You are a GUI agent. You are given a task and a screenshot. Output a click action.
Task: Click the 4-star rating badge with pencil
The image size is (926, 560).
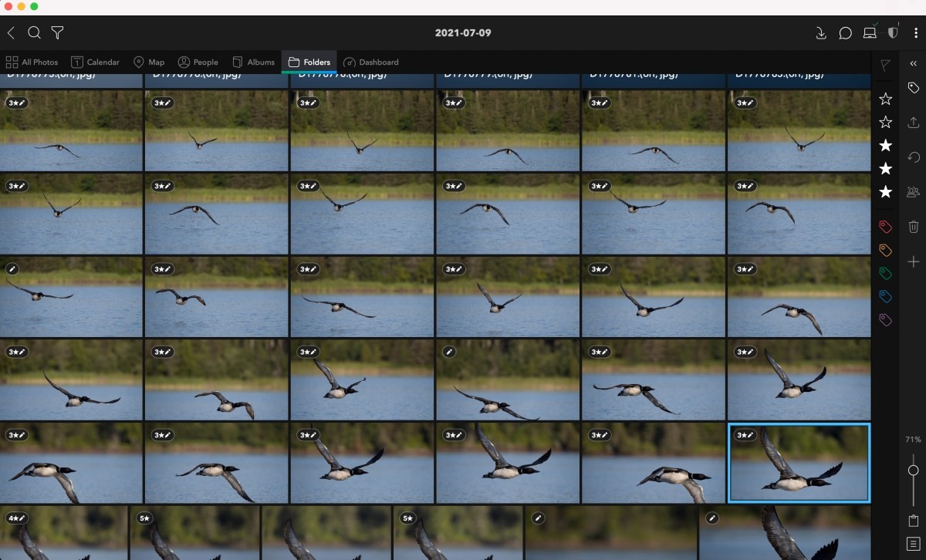coord(16,518)
